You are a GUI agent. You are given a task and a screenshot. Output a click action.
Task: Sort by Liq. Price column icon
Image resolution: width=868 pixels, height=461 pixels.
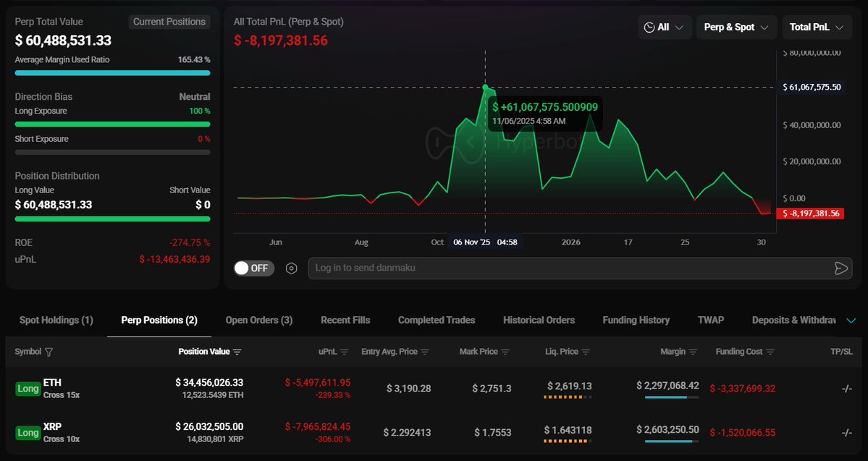[585, 352]
